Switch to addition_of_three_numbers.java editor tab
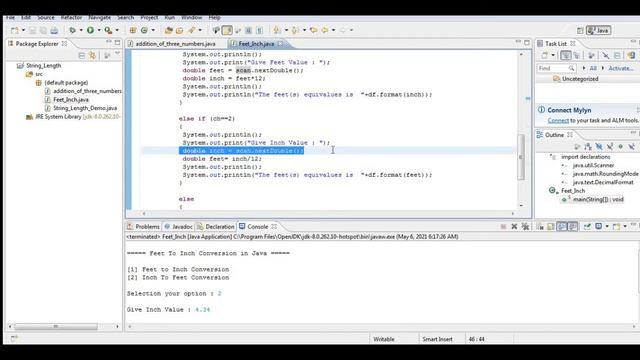This screenshot has height=360, width=640. [176, 44]
